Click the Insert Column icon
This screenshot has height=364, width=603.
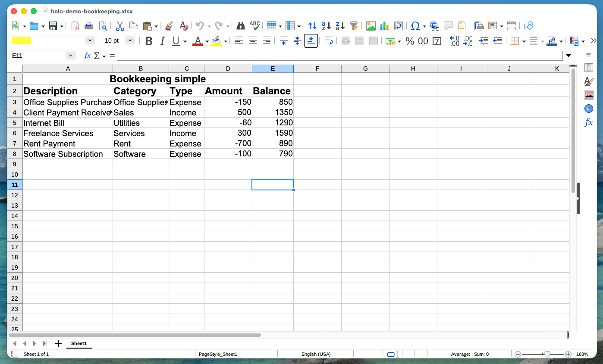[x=290, y=26]
